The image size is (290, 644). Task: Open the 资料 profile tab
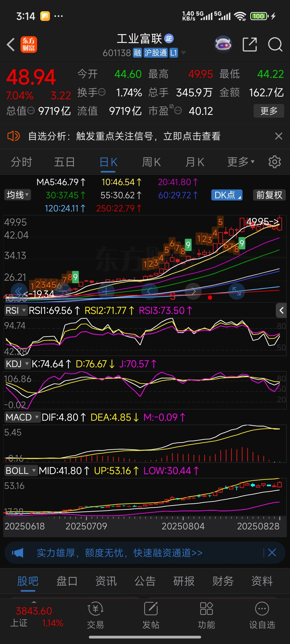[x=262, y=581]
